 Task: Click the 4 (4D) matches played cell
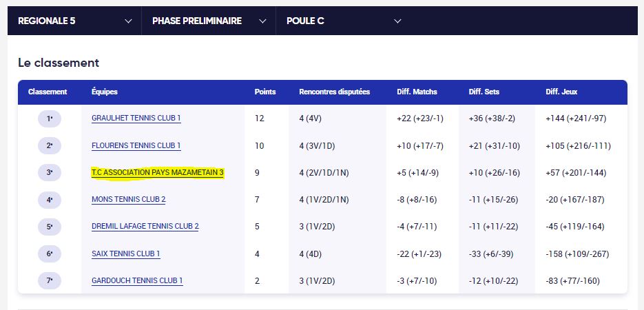pyautogui.click(x=311, y=254)
